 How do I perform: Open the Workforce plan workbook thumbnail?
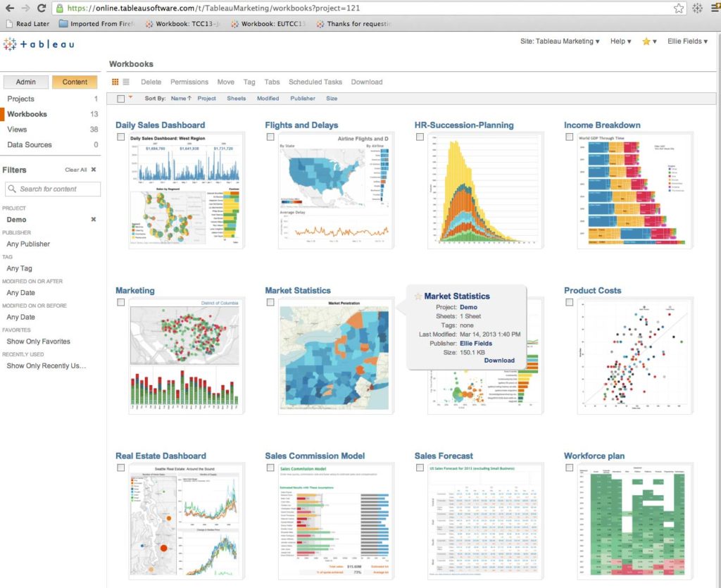tap(637, 521)
